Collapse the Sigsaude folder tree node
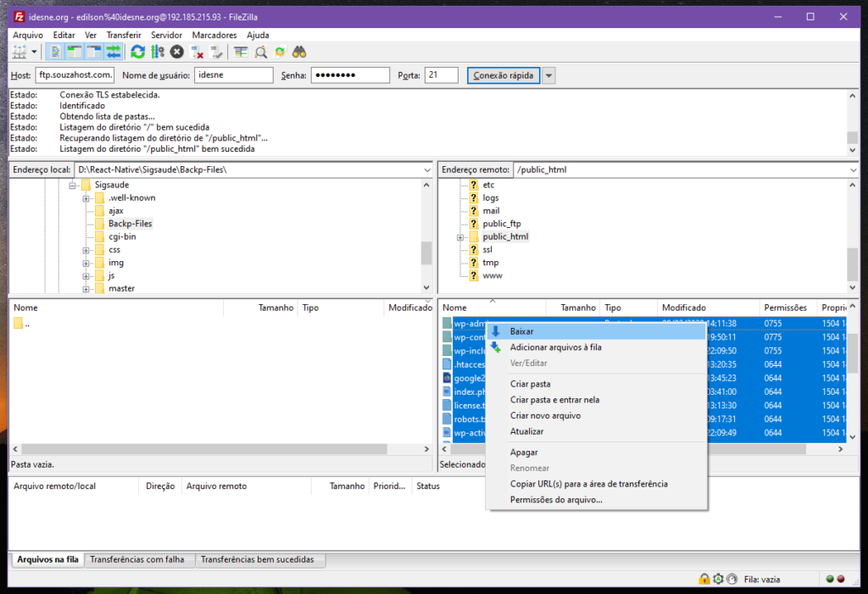 (x=73, y=186)
